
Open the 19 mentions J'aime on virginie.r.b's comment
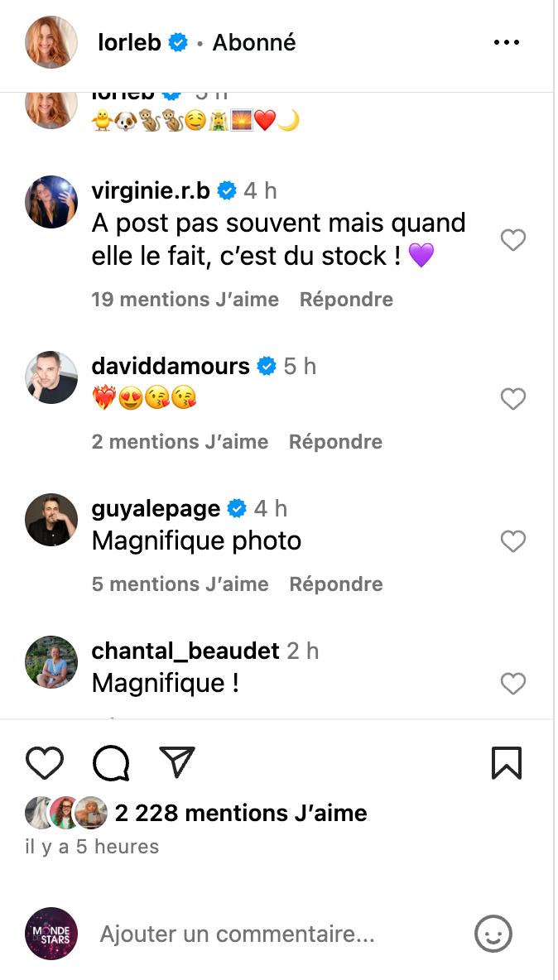(x=185, y=299)
